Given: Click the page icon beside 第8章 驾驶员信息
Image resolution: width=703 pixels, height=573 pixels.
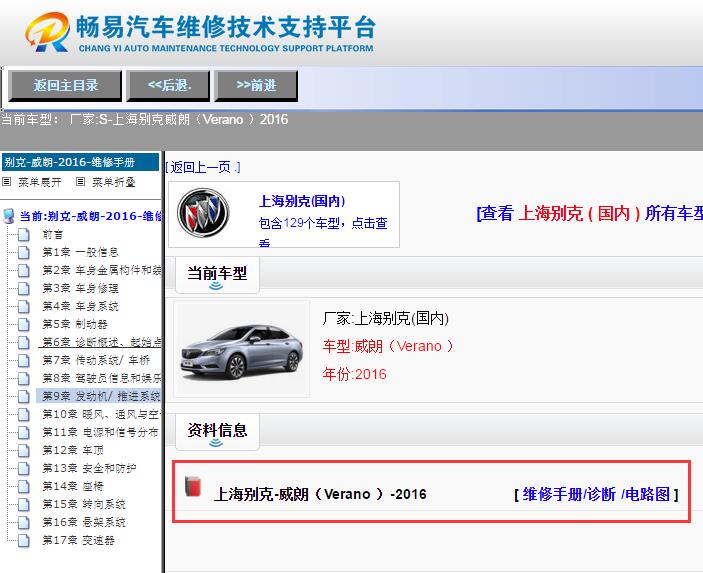Looking at the screenshot, I should tap(24, 378).
